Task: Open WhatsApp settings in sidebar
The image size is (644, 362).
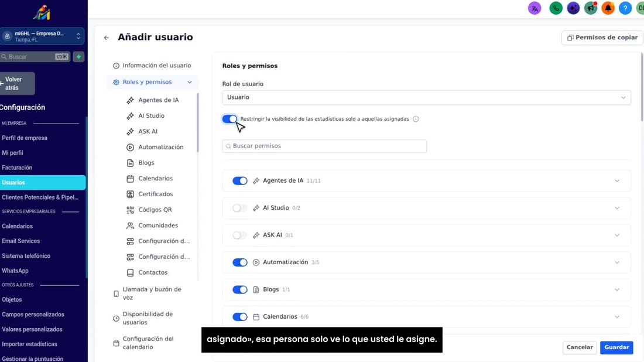Action: pyautogui.click(x=15, y=271)
